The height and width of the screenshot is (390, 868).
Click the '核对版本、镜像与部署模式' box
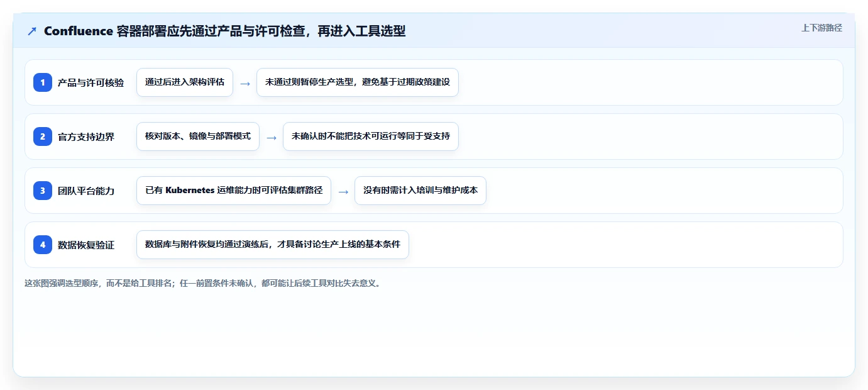198,136
